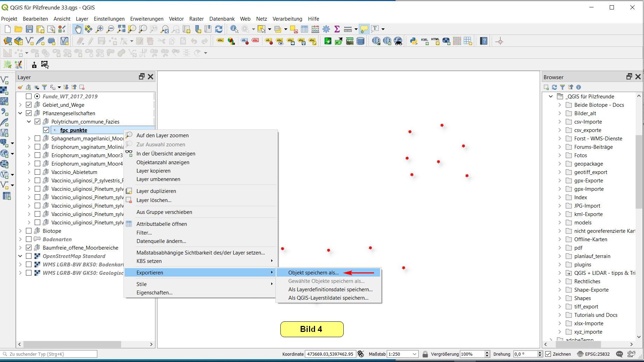Open the Vektor menu

click(x=176, y=19)
